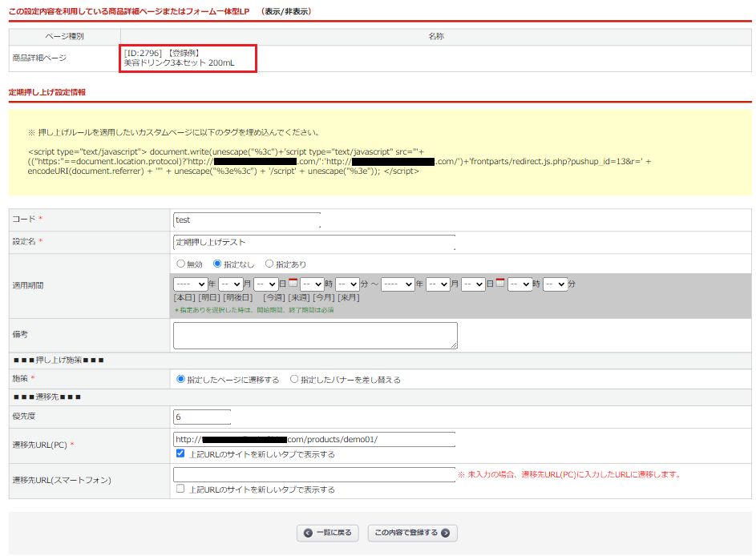This screenshot has height=556, width=756.
Task: Open the start date calendar icon
Action: click(293, 283)
